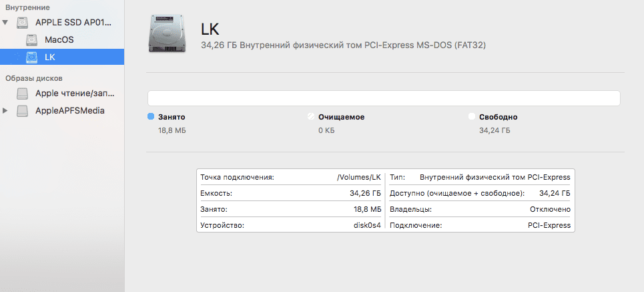
Task: Click the Точка подключения label
Action: [237, 177]
